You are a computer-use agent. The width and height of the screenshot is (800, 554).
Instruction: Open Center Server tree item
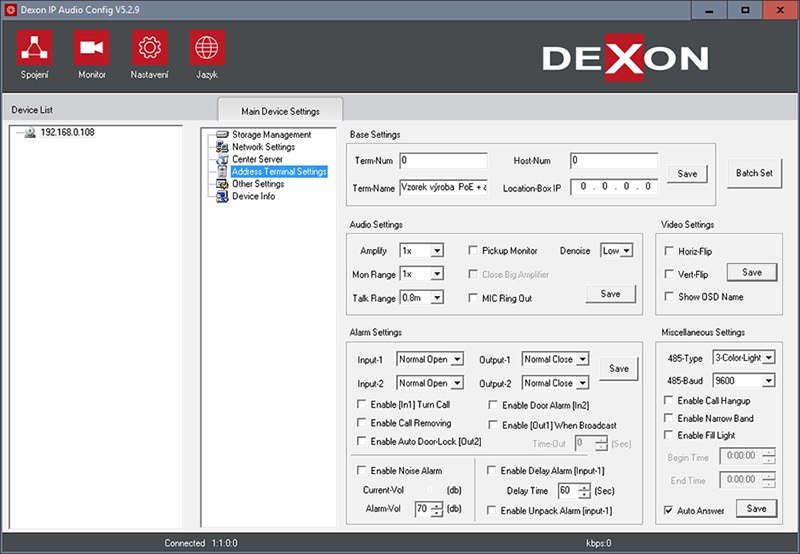click(257, 159)
